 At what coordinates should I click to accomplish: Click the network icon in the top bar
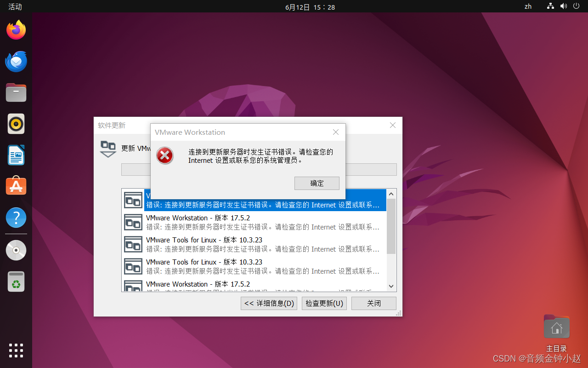pos(550,6)
